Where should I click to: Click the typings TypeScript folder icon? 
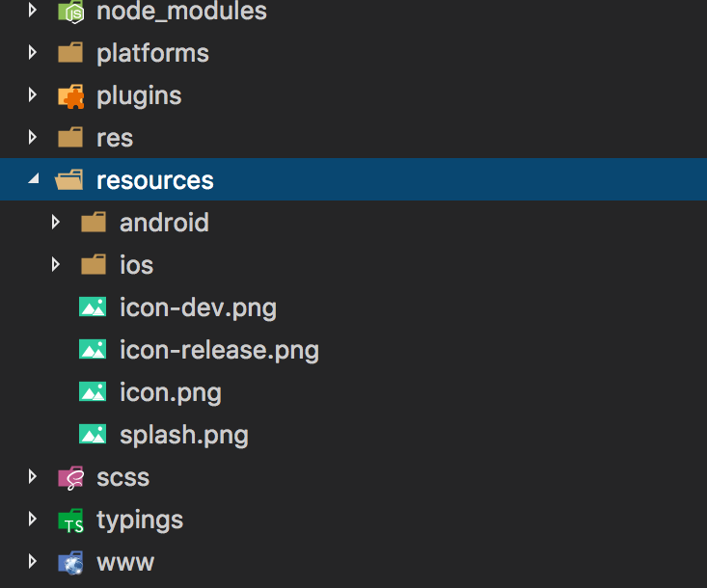click(70, 521)
